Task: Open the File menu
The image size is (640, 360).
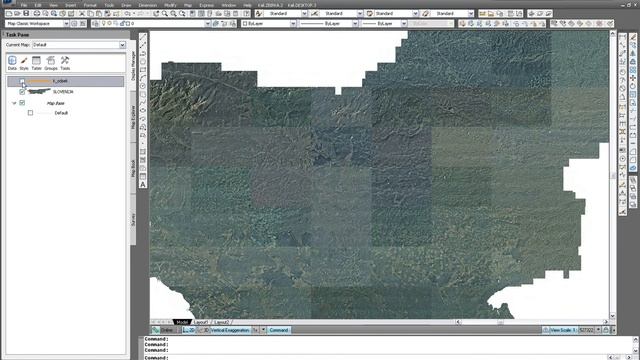Action: [24, 5]
